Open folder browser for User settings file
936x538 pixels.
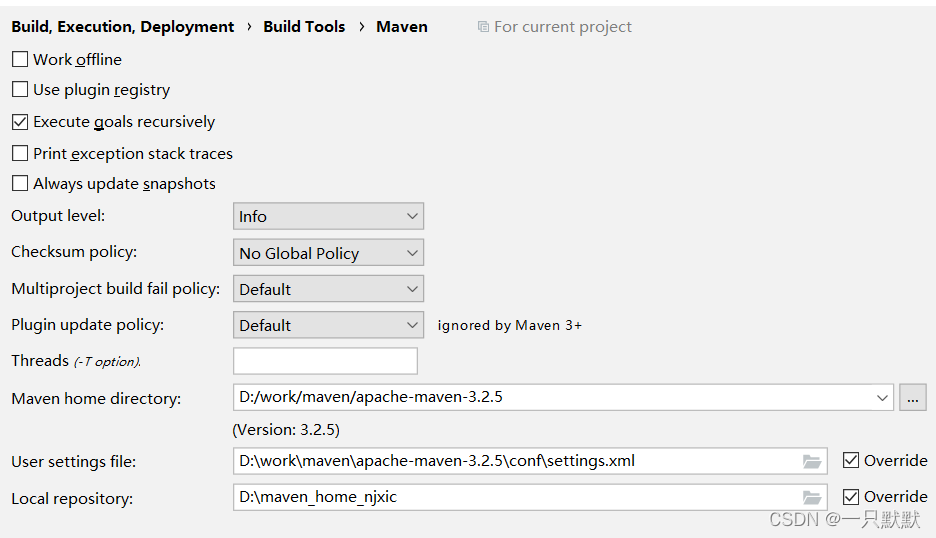pyautogui.click(x=812, y=462)
